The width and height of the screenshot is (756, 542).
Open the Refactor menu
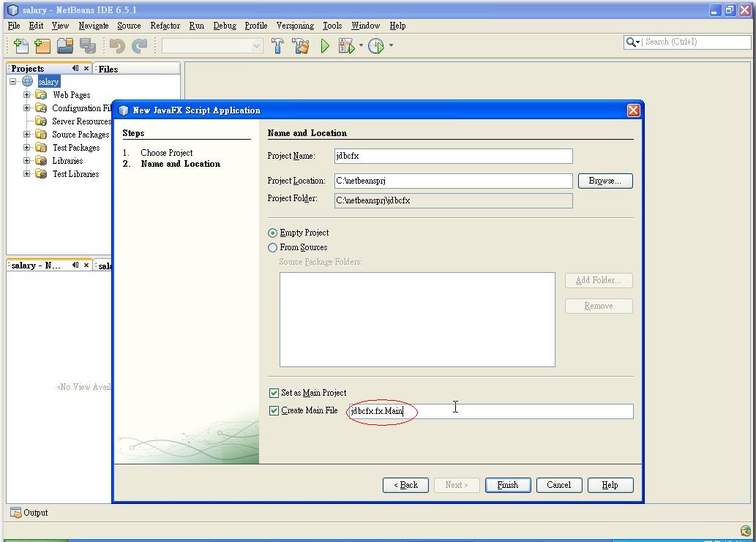tap(165, 26)
